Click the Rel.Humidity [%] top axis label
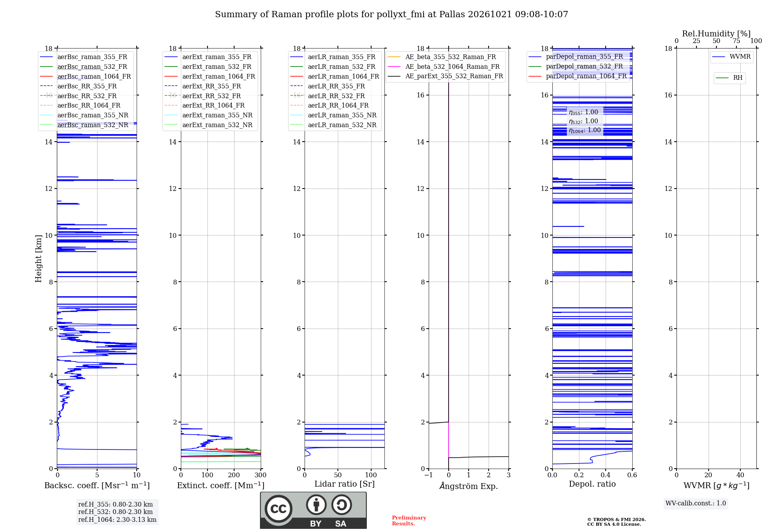 (716, 34)
